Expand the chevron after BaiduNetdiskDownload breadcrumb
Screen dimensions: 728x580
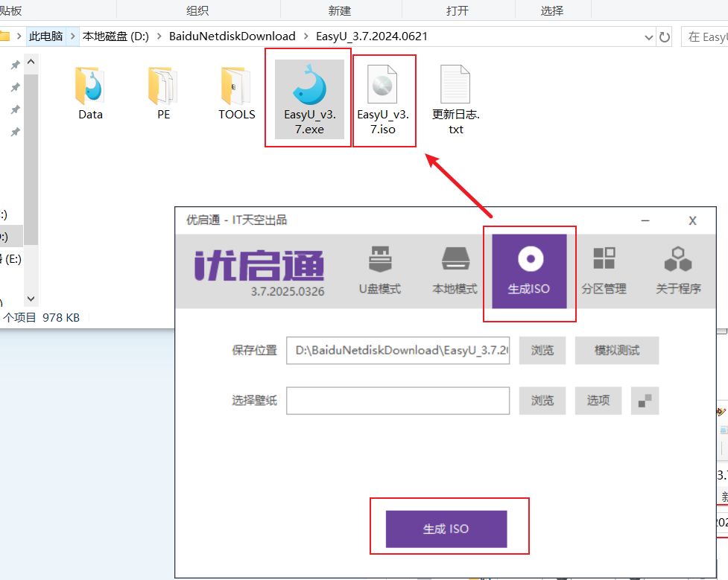coord(306,36)
